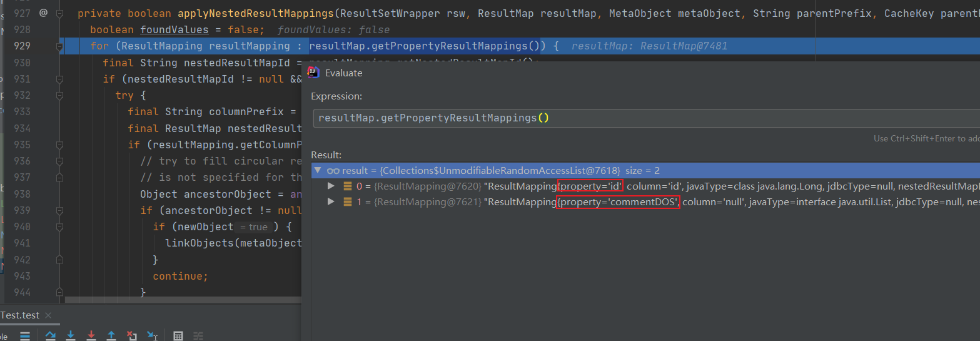Open the Evaluate Expression calculator icon
The image size is (980, 341).
(178, 336)
